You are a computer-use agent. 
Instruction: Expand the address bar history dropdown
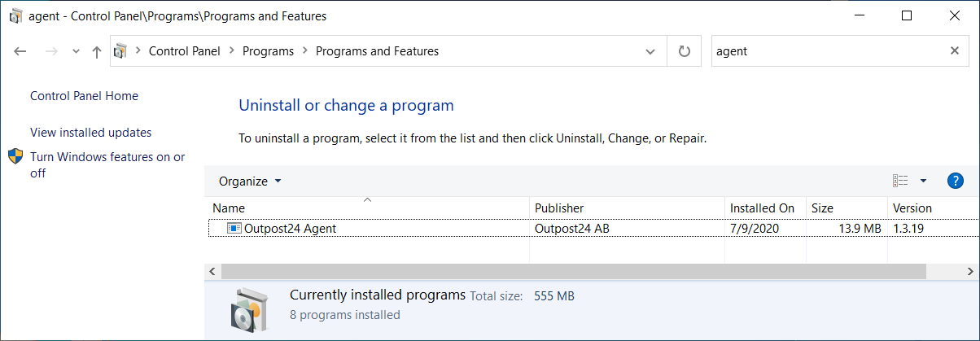pos(650,51)
